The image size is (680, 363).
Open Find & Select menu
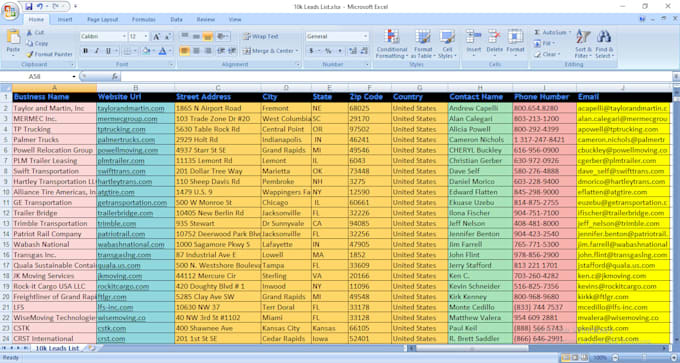click(604, 44)
